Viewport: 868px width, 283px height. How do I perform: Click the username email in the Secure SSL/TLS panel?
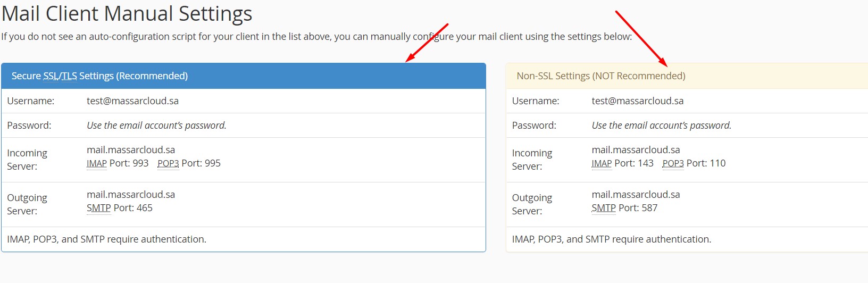click(x=132, y=101)
